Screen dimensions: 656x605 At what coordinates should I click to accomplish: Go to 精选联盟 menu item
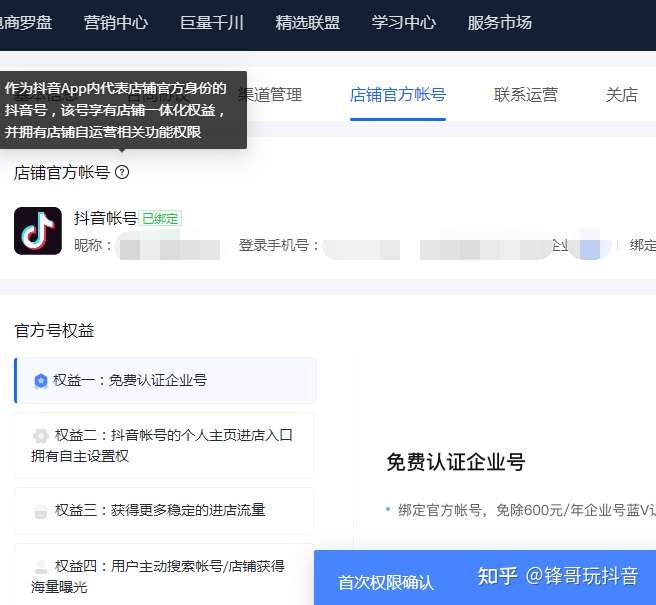tap(308, 23)
